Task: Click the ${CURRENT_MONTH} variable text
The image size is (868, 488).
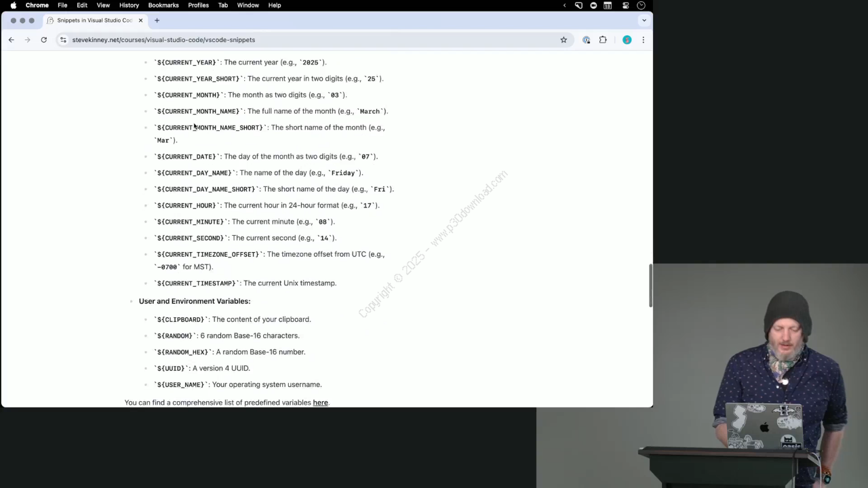Action: pos(189,95)
